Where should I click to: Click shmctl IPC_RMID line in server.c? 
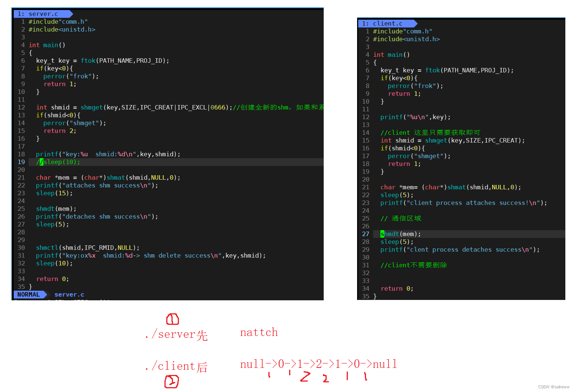tap(88, 248)
